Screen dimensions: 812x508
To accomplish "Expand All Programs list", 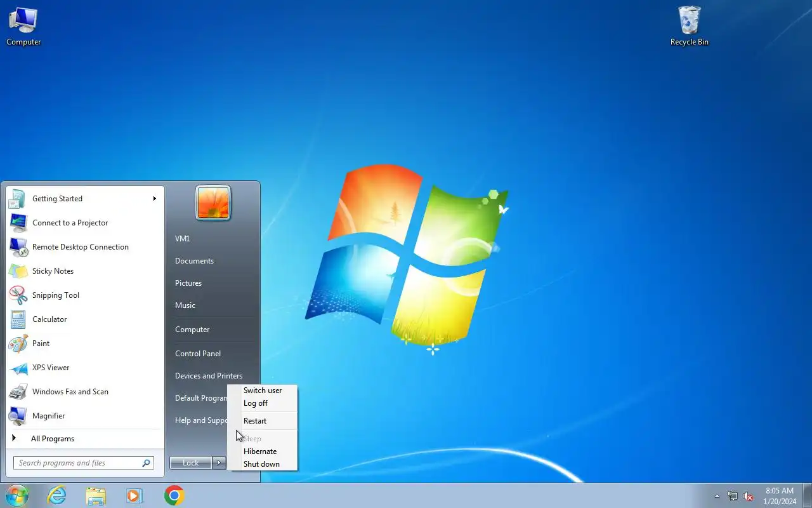I will click(x=85, y=439).
